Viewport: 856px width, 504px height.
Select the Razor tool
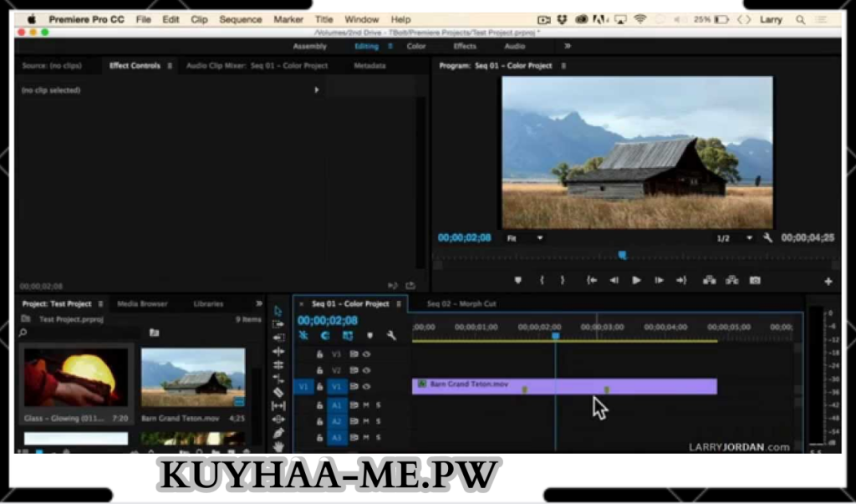pyautogui.click(x=278, y=392)
